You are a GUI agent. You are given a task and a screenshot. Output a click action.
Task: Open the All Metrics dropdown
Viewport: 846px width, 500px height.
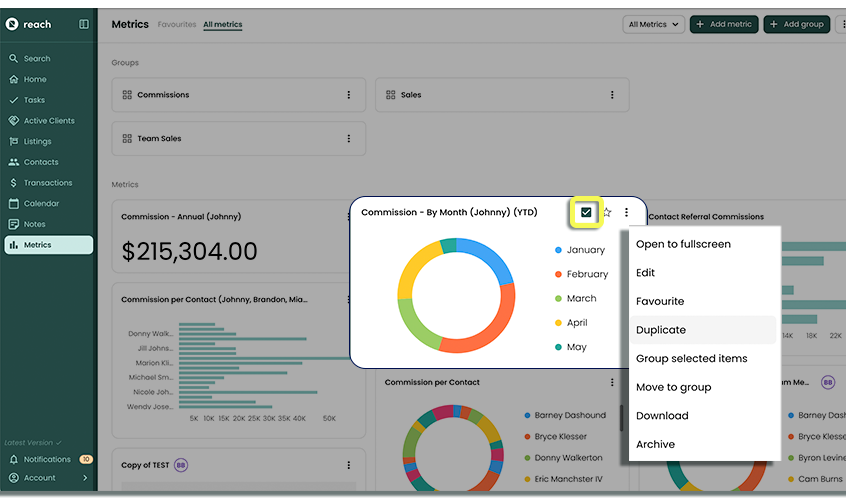pyautogui.click(x=653, y=24)
